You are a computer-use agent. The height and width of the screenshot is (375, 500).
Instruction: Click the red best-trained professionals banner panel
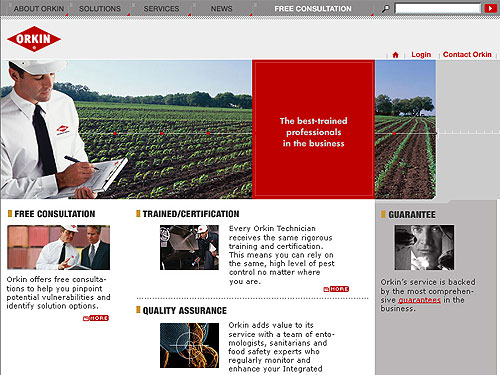[x=313, y=129]
